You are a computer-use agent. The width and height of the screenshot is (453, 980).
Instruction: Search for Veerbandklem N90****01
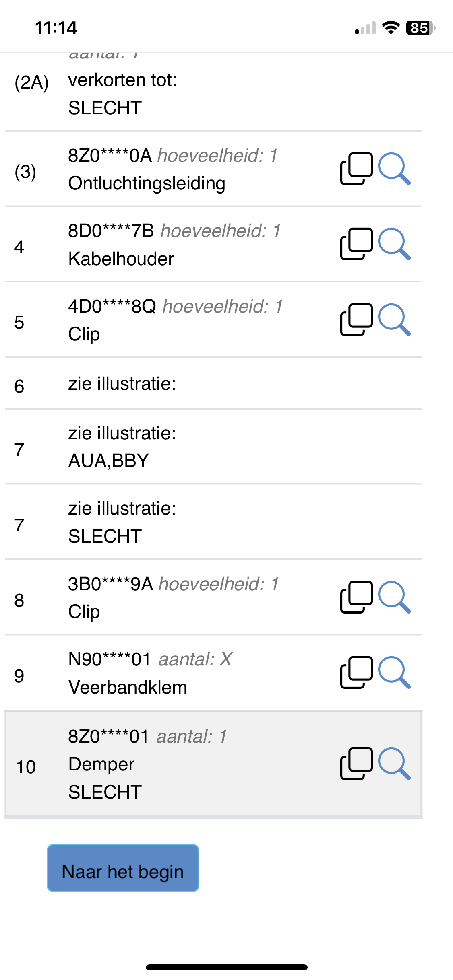(394, 673)
